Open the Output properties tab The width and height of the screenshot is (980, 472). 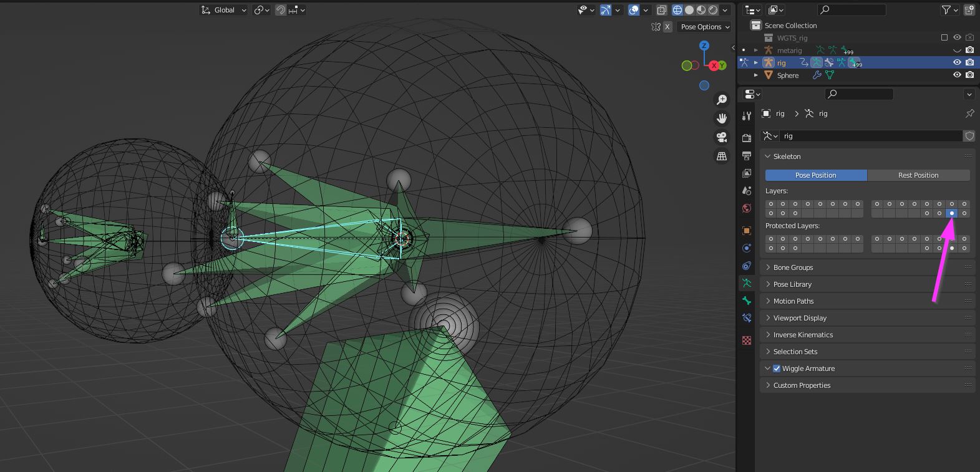[x=747, y=155]
